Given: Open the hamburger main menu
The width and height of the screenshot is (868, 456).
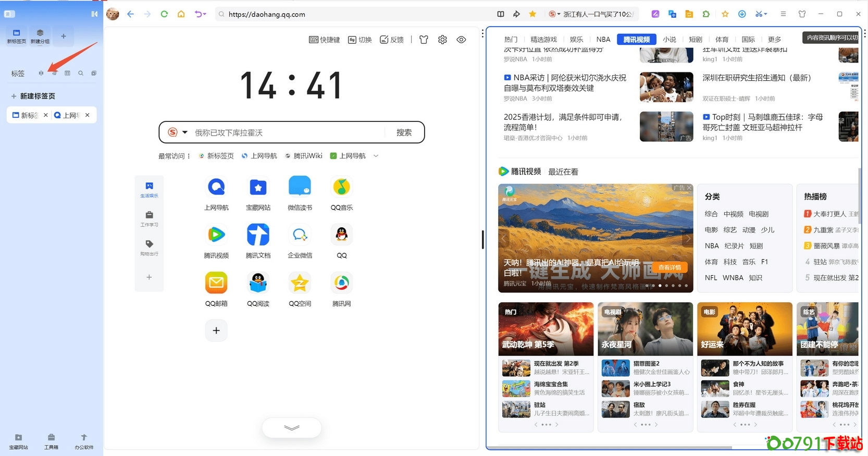Looking at the screenshot, I should 783,14.
